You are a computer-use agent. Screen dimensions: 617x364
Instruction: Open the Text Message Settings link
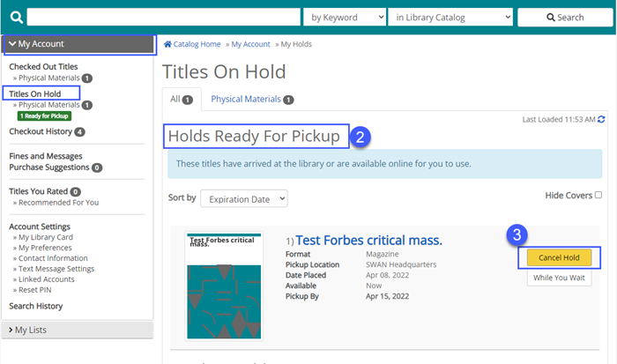point(56,269)
